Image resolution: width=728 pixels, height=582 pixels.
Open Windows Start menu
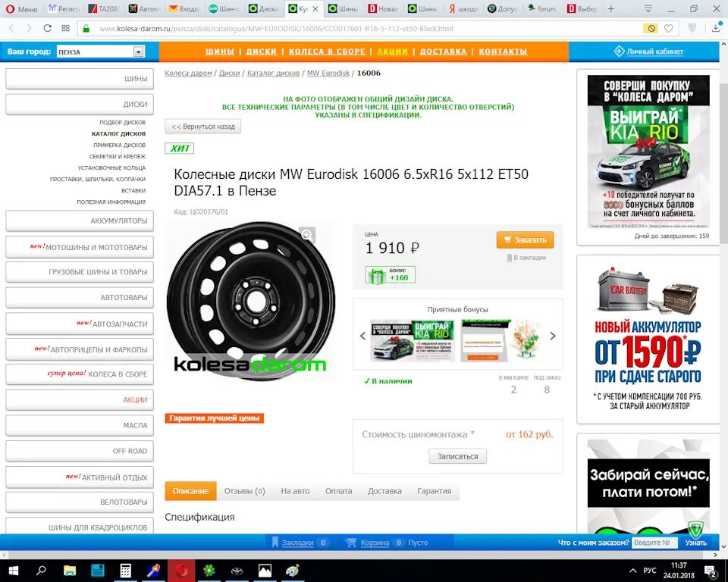(x=13, y=571)
